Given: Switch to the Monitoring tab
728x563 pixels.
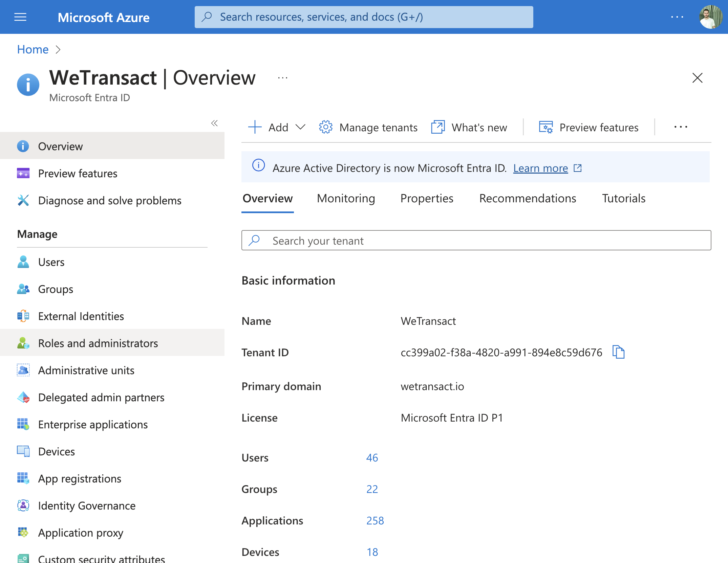Looking at the screenshot, I should point(346,198).
